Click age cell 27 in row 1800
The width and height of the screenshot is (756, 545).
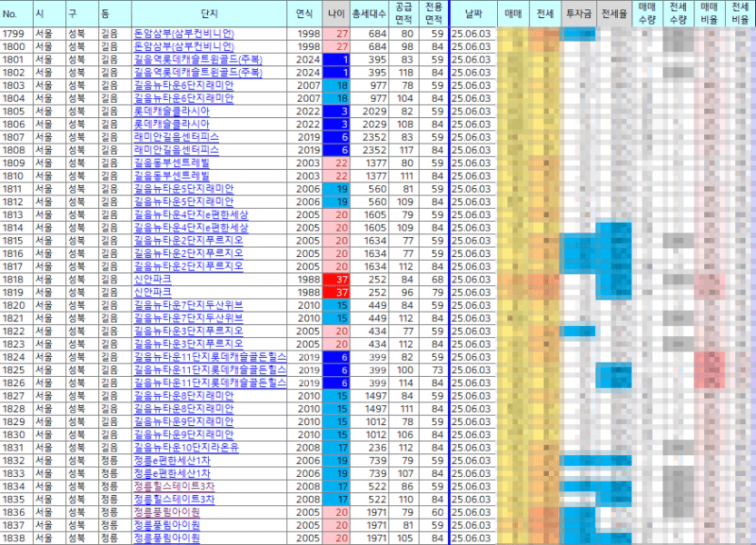click(x=336, y=46)
